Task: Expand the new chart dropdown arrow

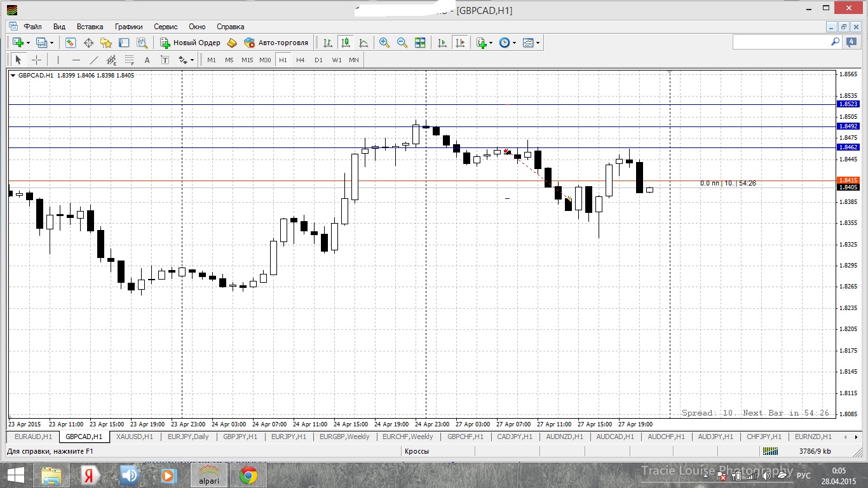Action: point(28,43)
